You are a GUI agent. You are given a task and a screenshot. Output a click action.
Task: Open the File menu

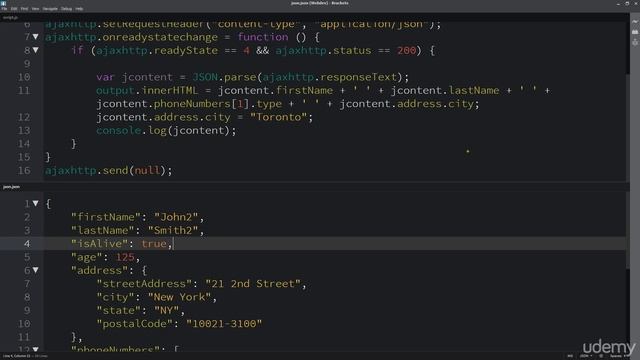4,9
